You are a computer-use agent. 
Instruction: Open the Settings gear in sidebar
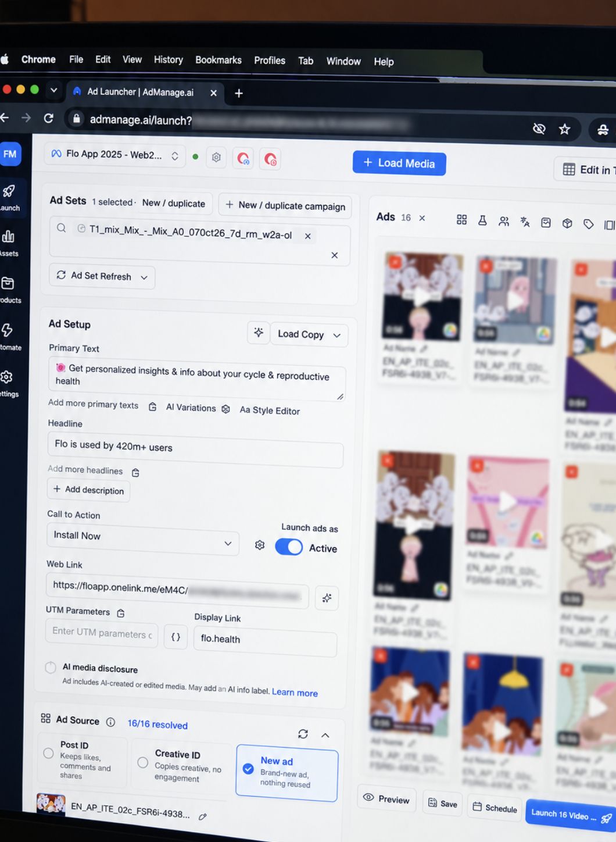[8, 383]
